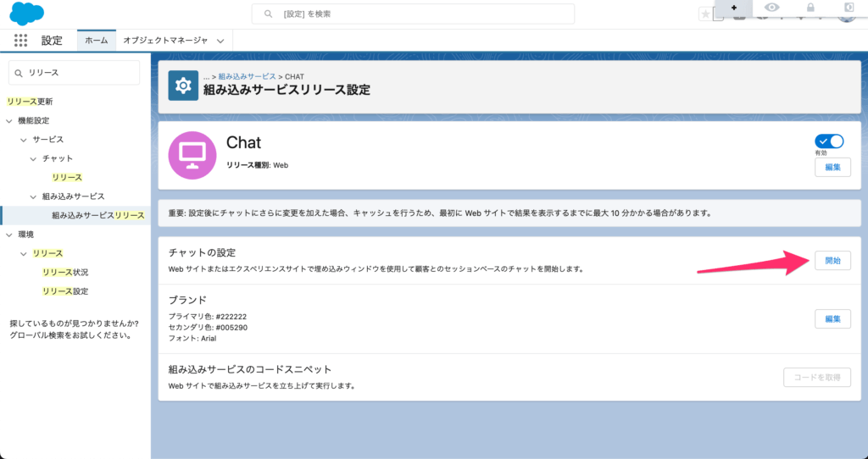Click the チャットの設定 heading

202,252
